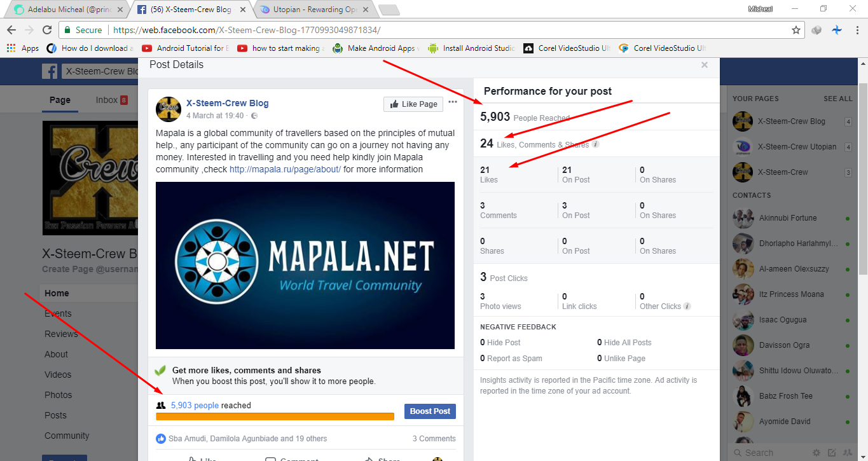
Task: Click info icon next to Likes, Comments & Shares
Action: (595, 144)
